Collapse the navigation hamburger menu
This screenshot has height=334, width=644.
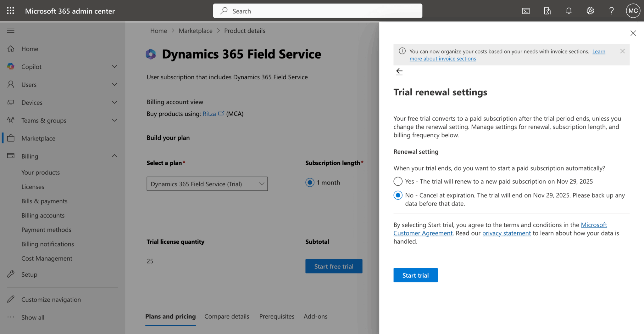[x=11, y=31]
